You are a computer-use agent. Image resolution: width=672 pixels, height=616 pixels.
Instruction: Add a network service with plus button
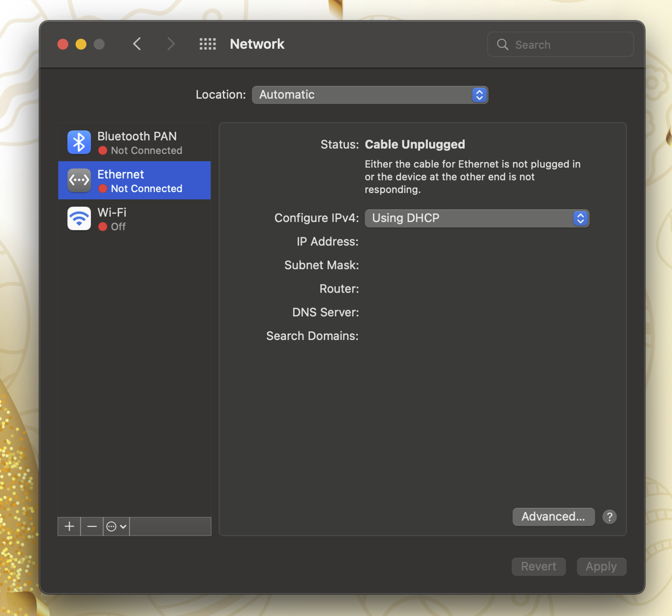[69, 526]
